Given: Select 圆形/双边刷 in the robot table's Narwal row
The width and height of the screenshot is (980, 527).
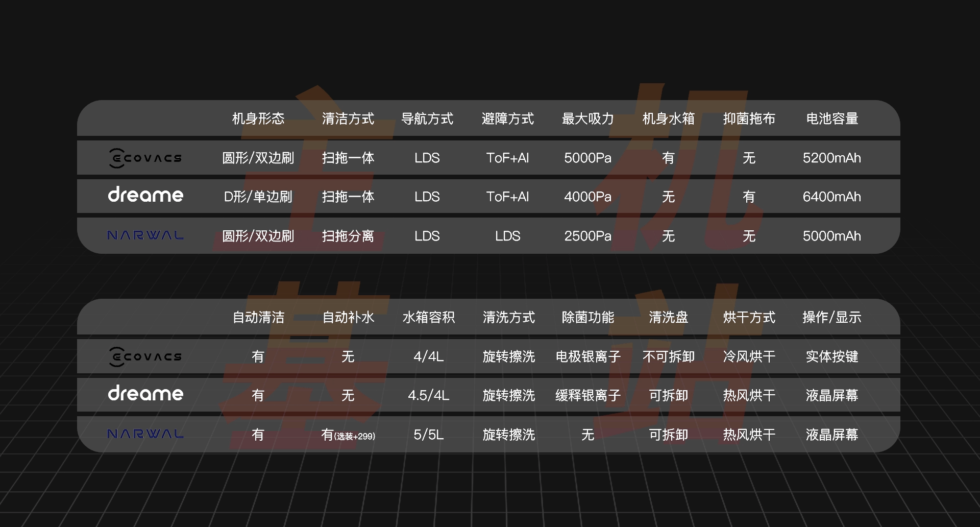Looking at the screenshot, I should point(258,236).
